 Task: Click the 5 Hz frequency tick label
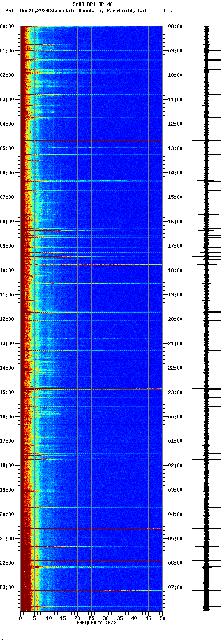[34, 618]
